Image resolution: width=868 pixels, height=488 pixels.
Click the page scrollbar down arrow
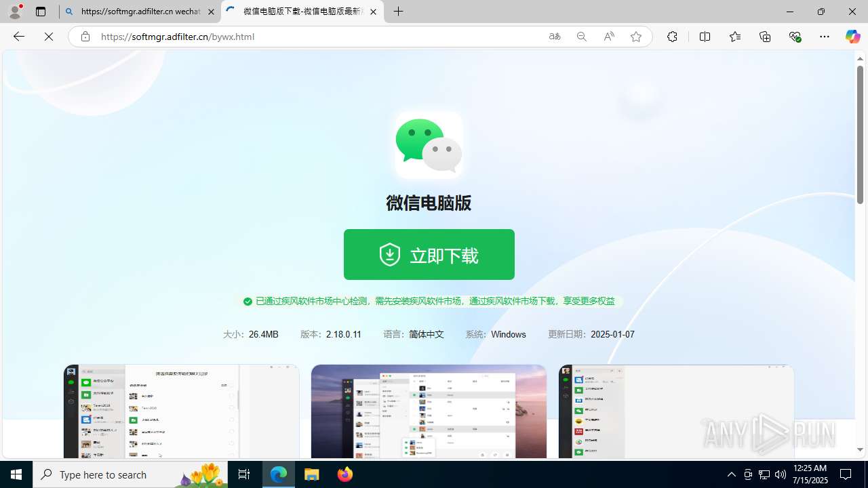pos(860,450)
